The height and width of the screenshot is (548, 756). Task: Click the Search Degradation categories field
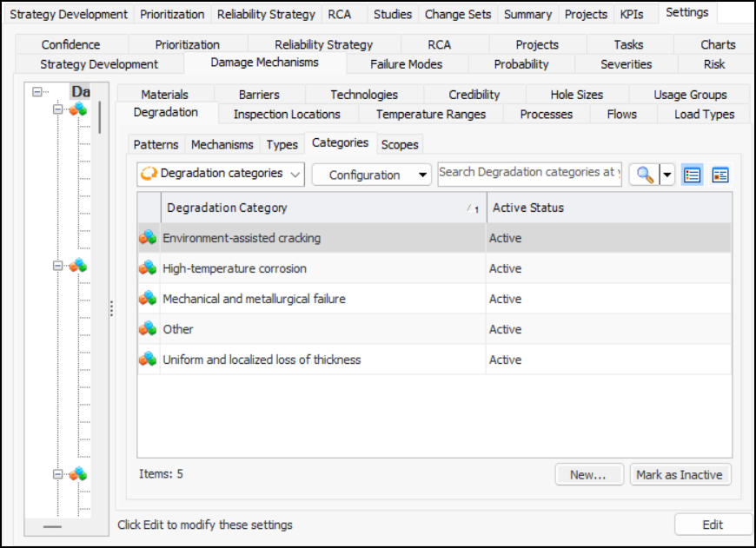tap(529, 173)
